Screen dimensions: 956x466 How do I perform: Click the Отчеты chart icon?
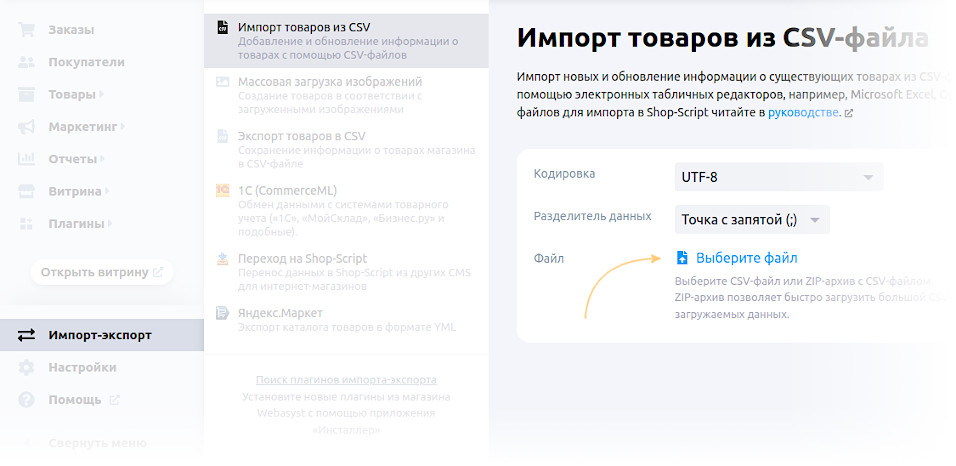tap(26, 159)
